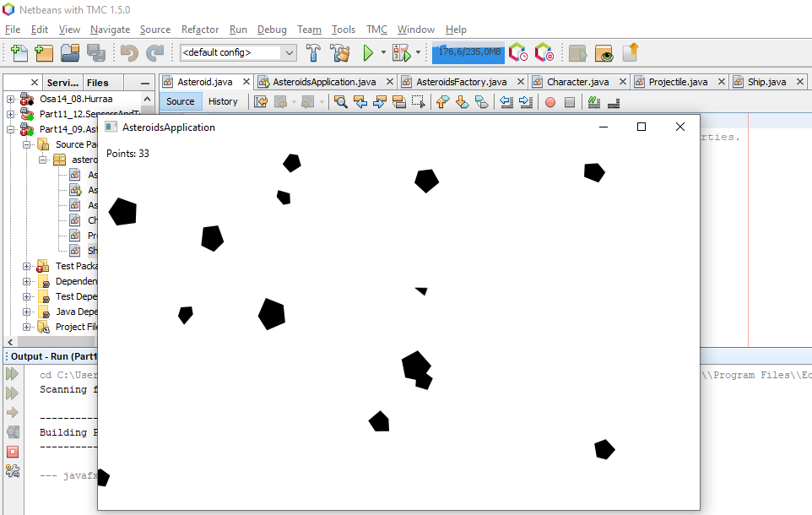The height and width of the screenshot is (515, 812).
Task: Expand the Osa14_08.Hurraa project node
Action: point(11,99)
